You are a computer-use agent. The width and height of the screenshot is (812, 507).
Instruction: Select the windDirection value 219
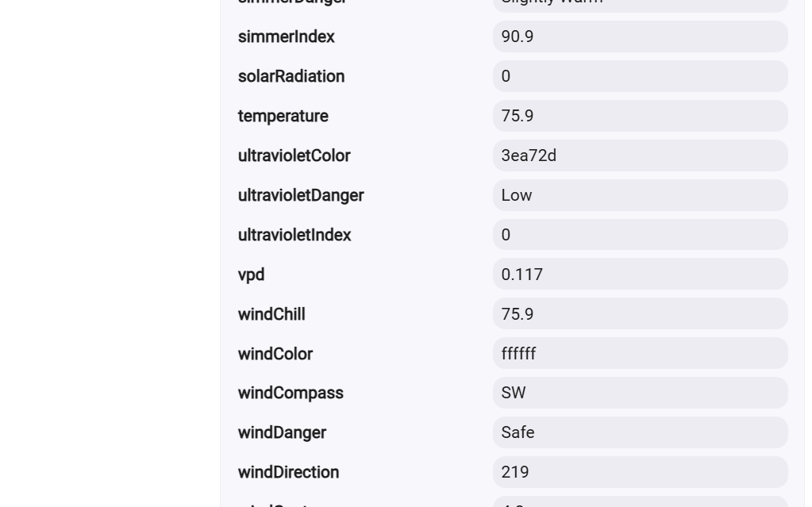640,472
